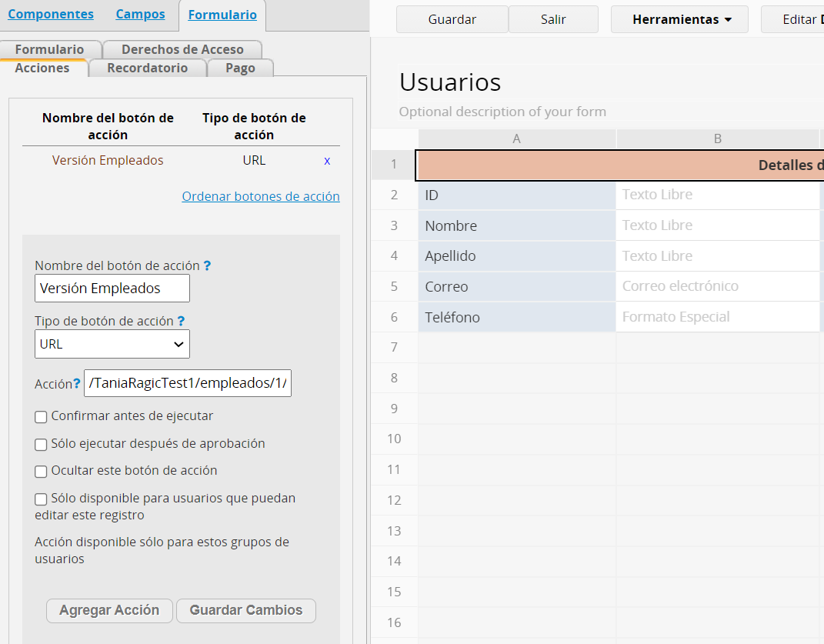Viewport: 824px width, 644px height.
Task: Open the Tipo de botón URL dropdown
Action: tap(112, 344)
